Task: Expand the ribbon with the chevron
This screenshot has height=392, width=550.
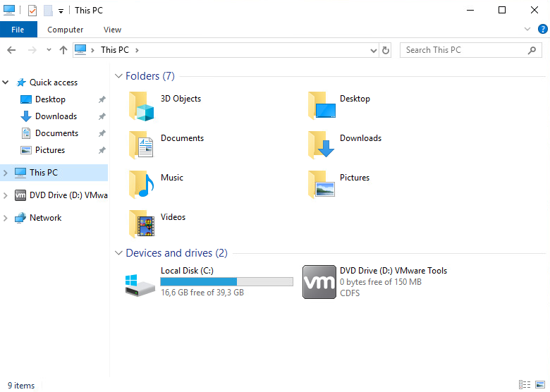Action: click(527, 29)
